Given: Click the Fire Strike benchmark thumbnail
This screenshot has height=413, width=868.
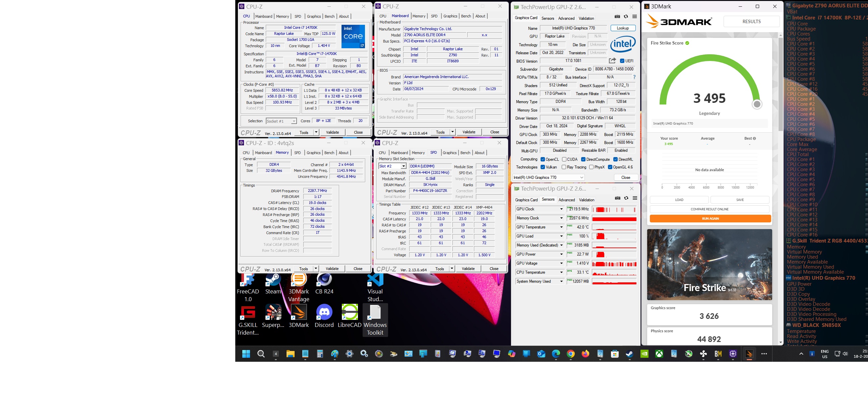Looking at the screenshot, I should 709,264.
